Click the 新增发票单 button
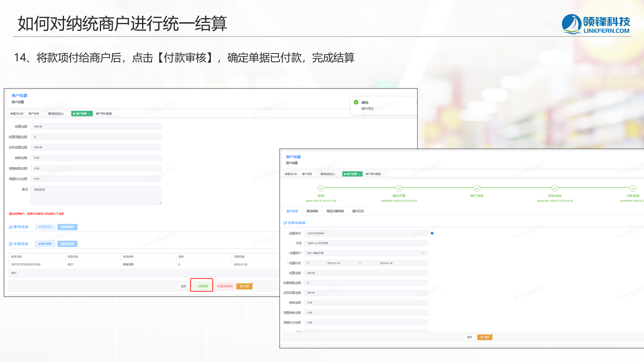Viewport: 644px width, 362px height. 45,244
